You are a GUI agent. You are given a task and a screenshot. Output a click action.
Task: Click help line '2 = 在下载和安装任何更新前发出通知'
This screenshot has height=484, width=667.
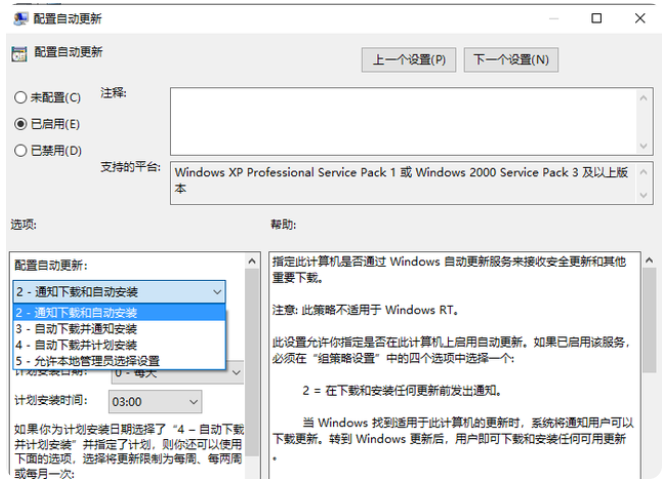402,390
